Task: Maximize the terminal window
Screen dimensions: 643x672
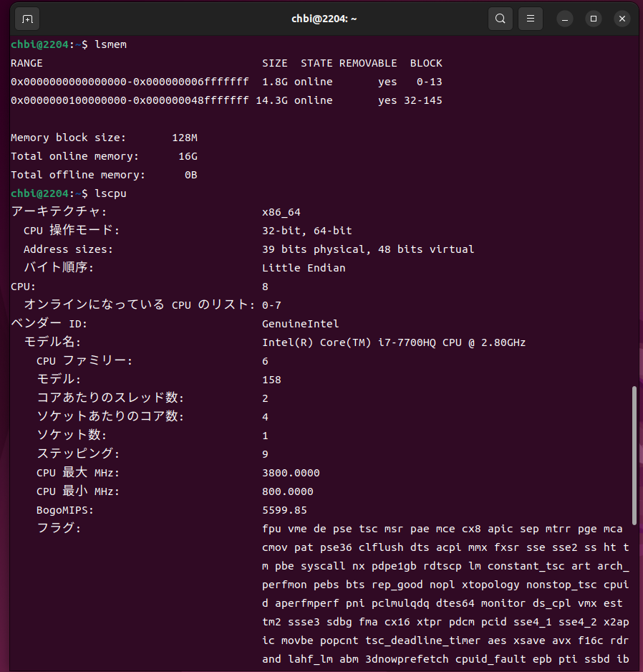Action: coord(593,19)
